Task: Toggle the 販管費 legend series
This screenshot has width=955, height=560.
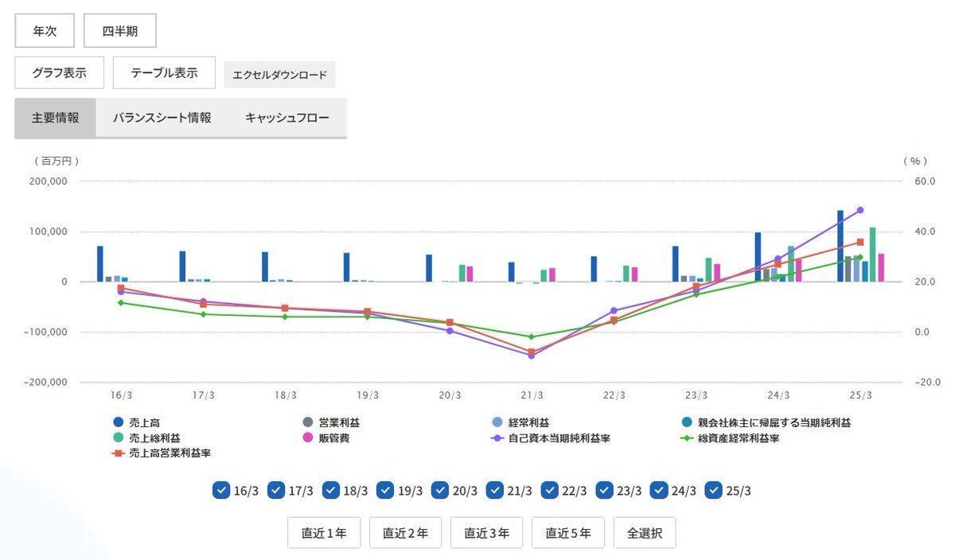Action: coord(327,438)
